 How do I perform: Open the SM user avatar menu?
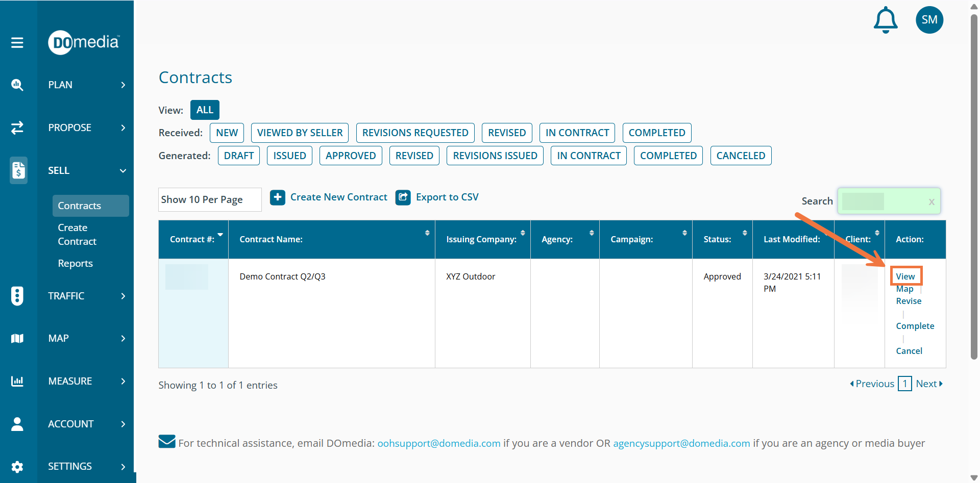pyautogui.click(x=929, y=20)
